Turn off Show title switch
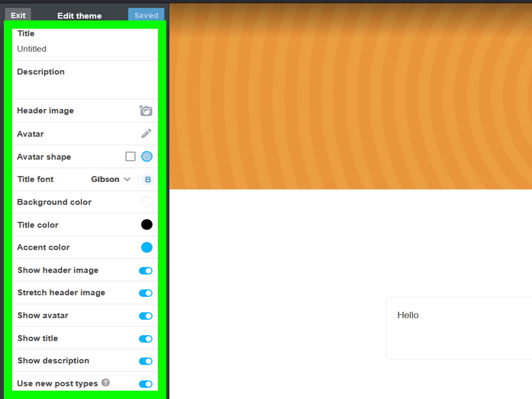532x399 pixels. 145,339
